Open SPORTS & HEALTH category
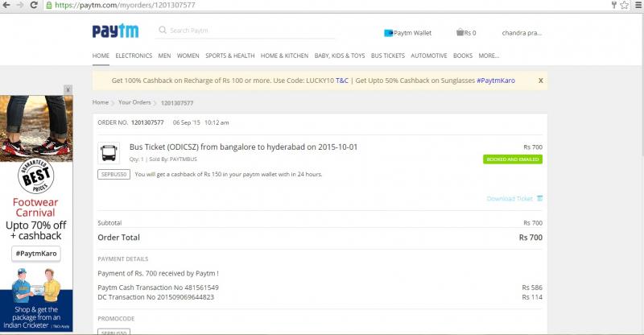The image size is (644, 335). 230,56
